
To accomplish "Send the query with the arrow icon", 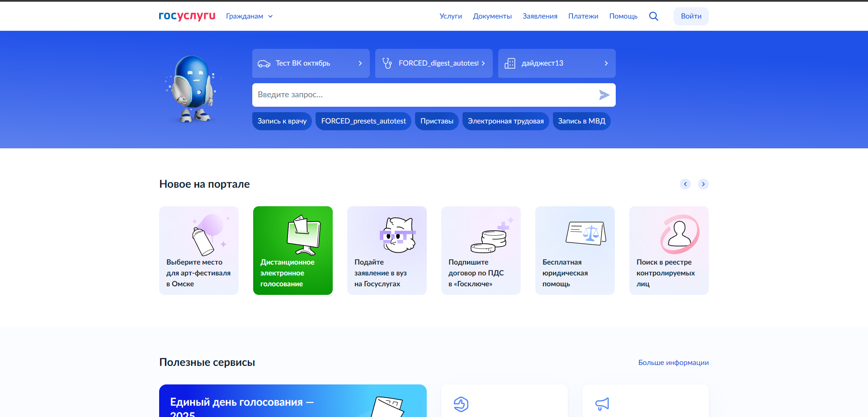I will (604, 95).
